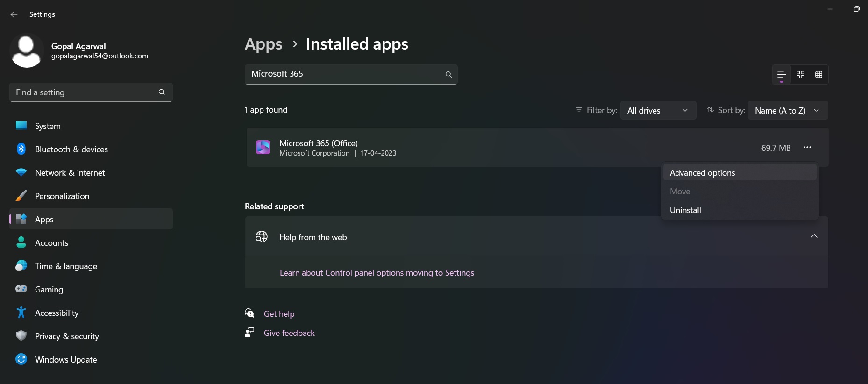Click the Windows Update sidebar icon
Screen dimensions: 868x384
[x=21, y=359]
